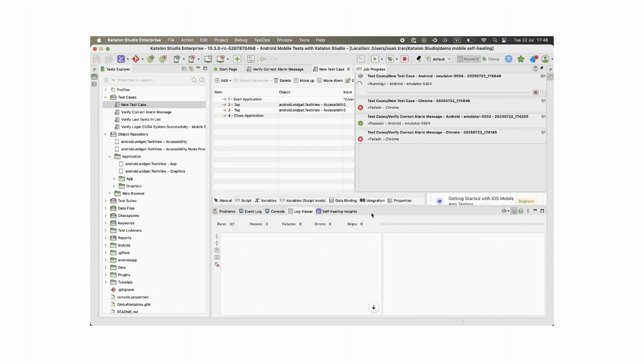Open dropdown arrow next to Run button
644x362 pixels.
382,59
